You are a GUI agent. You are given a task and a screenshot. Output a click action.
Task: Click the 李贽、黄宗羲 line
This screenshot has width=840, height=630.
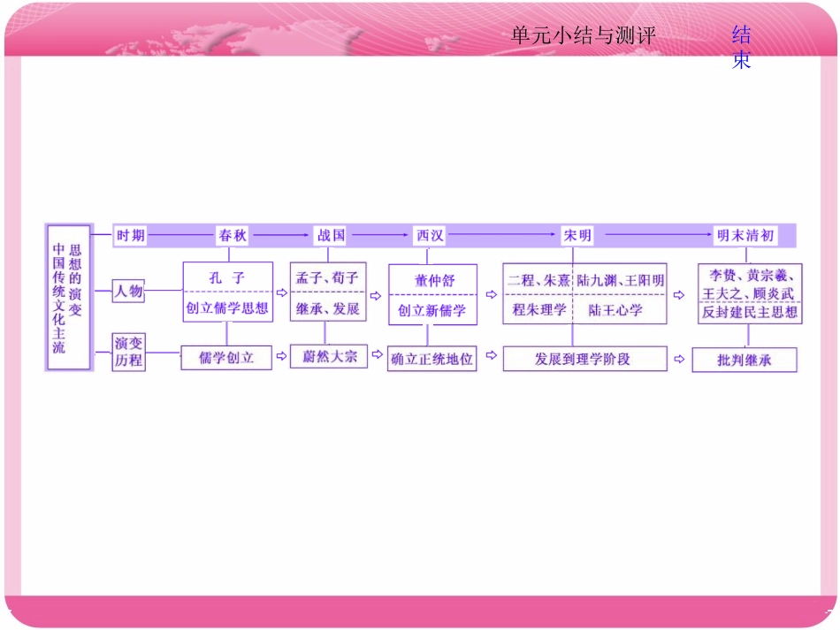pos(751,275)
